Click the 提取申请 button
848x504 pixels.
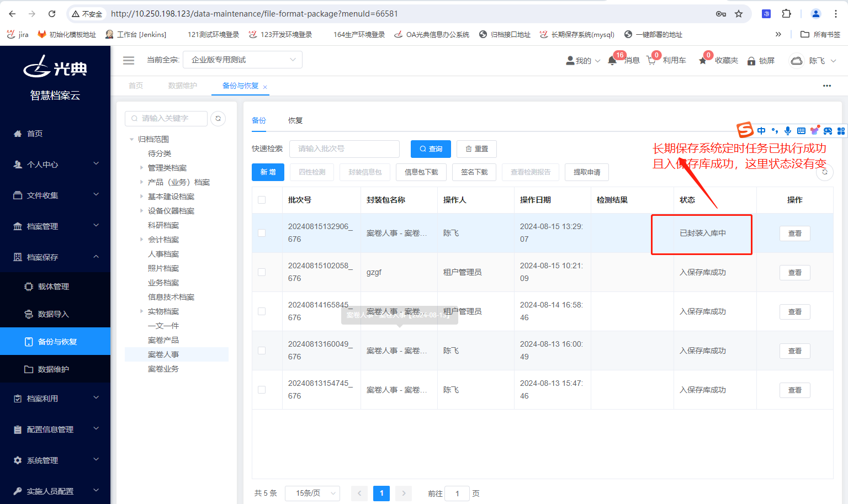(587, 172)
